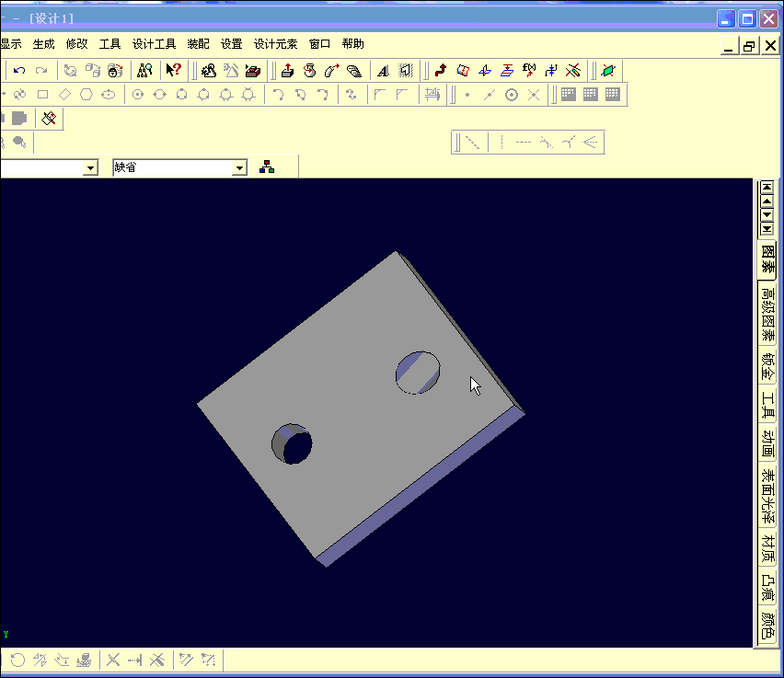The height and width of the screenshot is (678, 784).
Task: Click the rotate view icon in bottom toolbar
Action: tap(18, 661)
